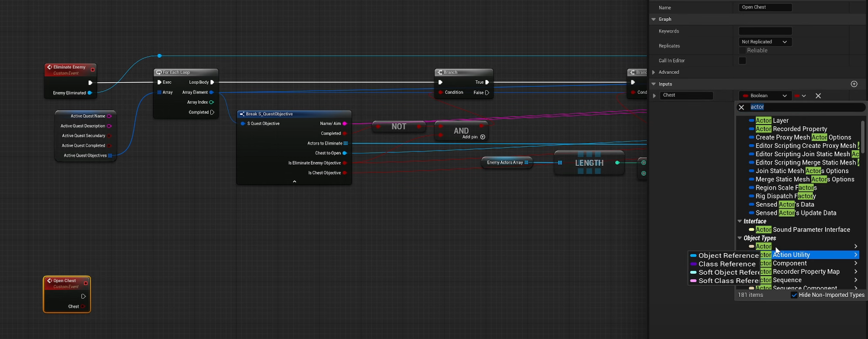The image size is (868, 339).
Task: Click the Is Chest Objective pin
Action: 345,173
